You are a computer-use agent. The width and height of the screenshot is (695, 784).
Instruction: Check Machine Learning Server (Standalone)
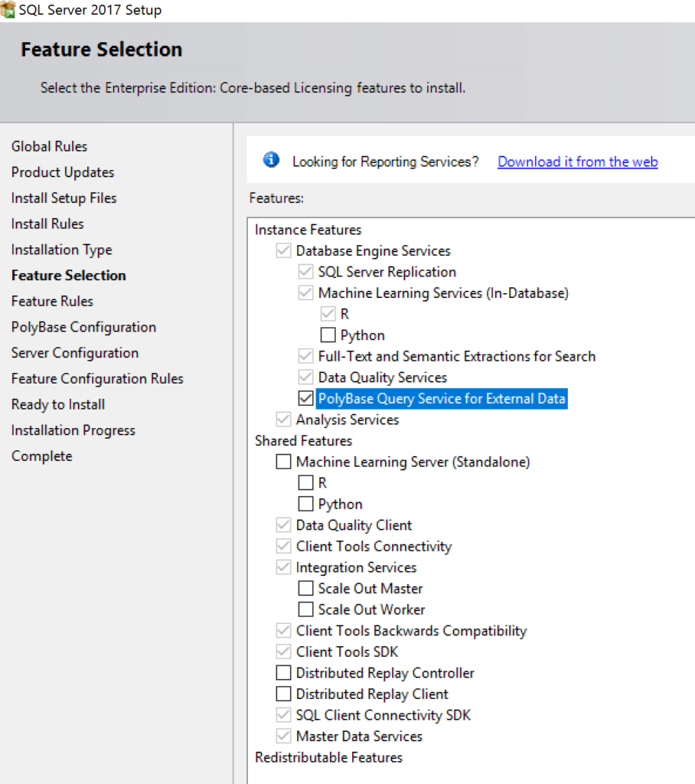coord(283,462)
